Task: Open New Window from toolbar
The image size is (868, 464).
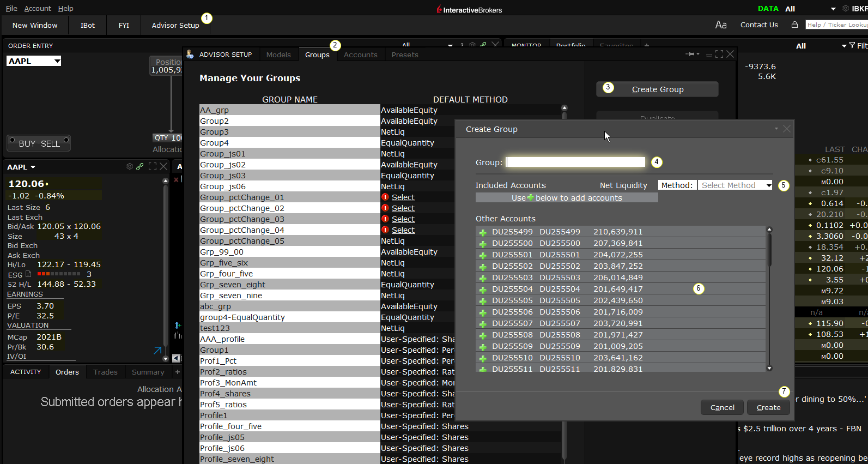Action: point(35,25)
